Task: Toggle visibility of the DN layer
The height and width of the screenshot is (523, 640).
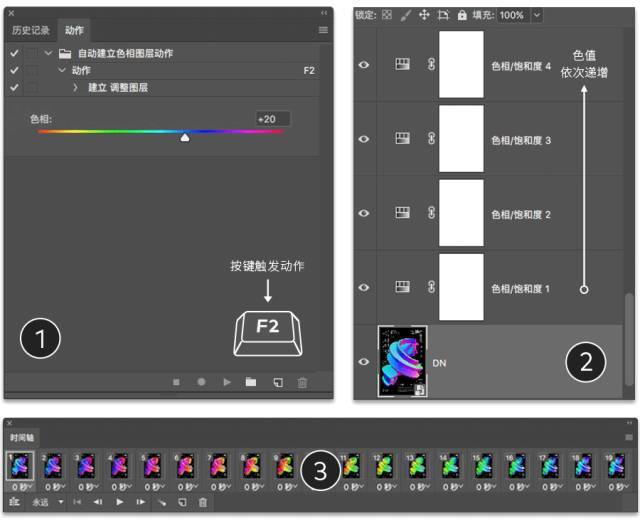Action: point(364,362)
